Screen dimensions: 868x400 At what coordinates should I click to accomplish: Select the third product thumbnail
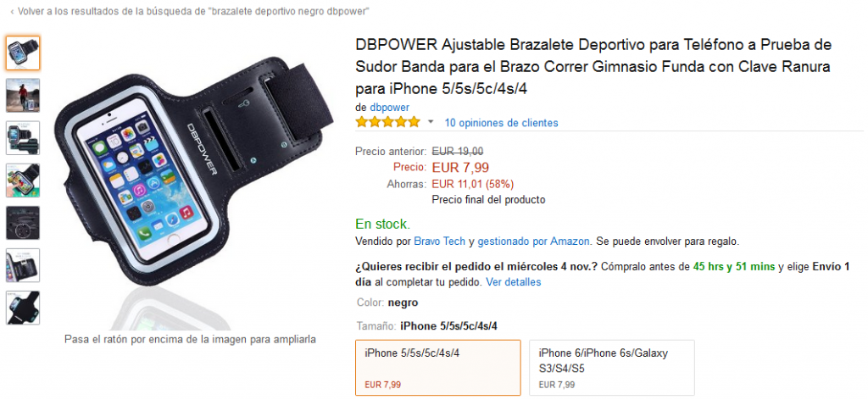click(23, 138)
